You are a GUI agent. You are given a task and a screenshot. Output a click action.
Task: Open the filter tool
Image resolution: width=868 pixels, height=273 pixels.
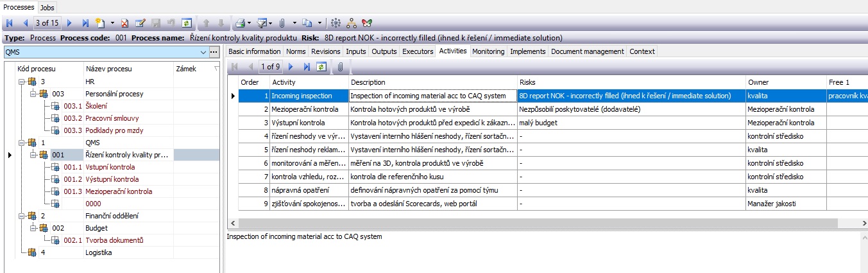(x=261, y=23)
